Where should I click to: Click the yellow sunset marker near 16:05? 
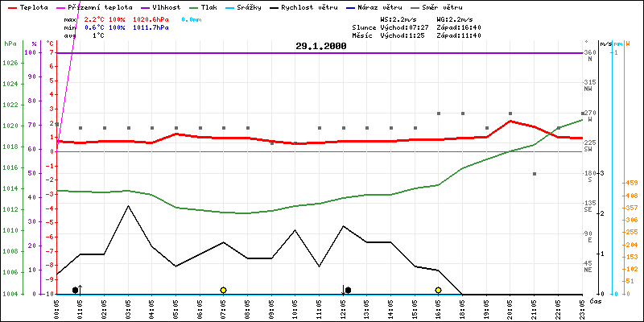439,290
